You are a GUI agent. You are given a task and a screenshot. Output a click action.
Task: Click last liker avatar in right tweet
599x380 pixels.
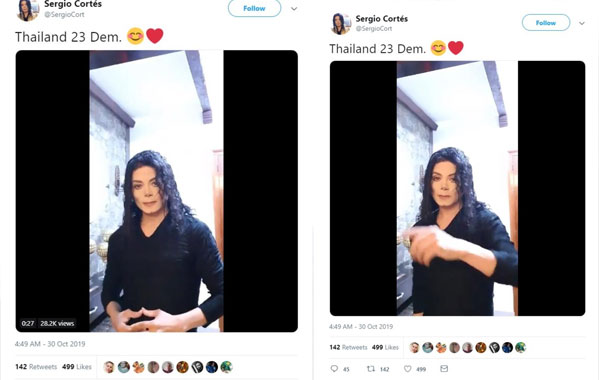[520, 347]
